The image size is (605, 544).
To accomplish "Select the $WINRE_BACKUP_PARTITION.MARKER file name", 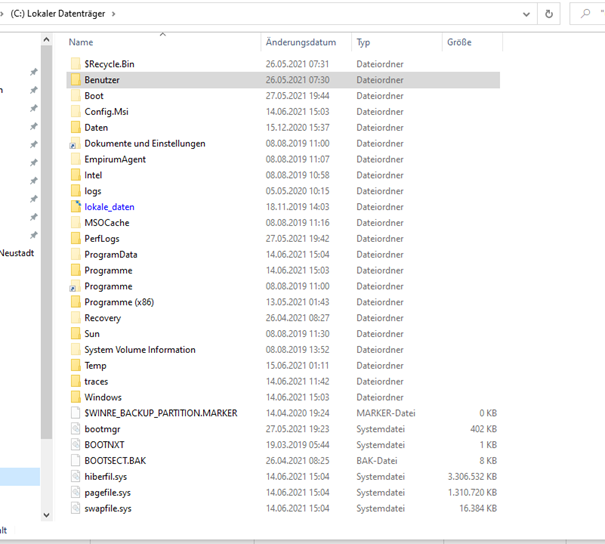I will click(161, 413).
